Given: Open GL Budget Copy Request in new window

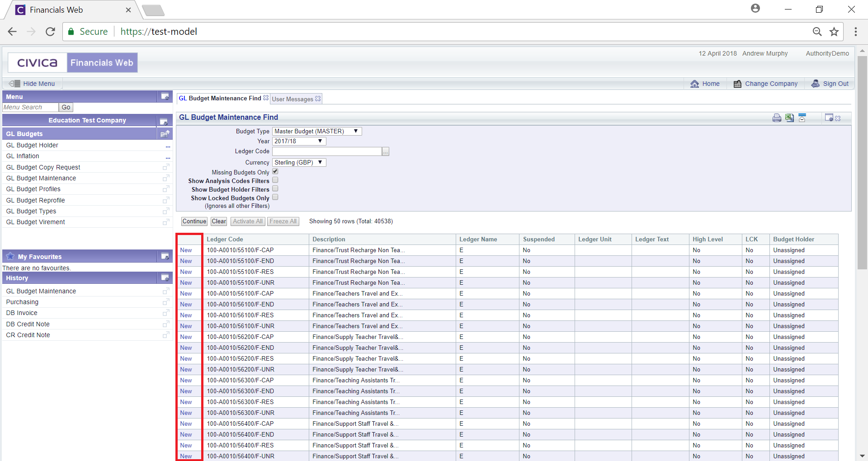Looking at the screenshot, I should tap(166, 167).
